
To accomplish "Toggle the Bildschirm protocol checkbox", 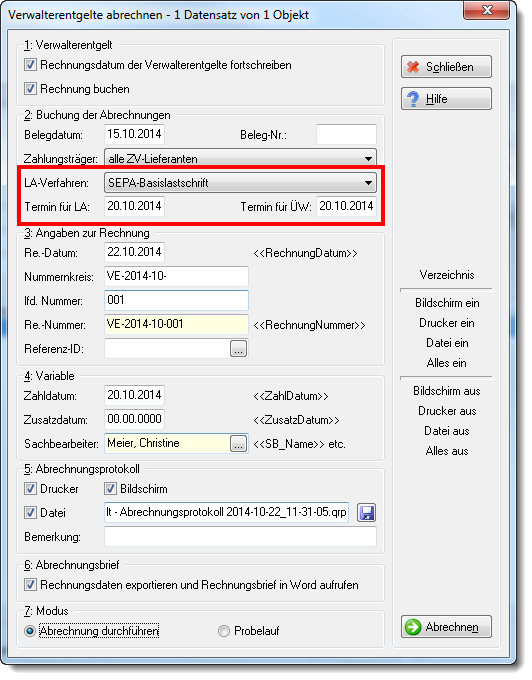I will pos(110,489).
